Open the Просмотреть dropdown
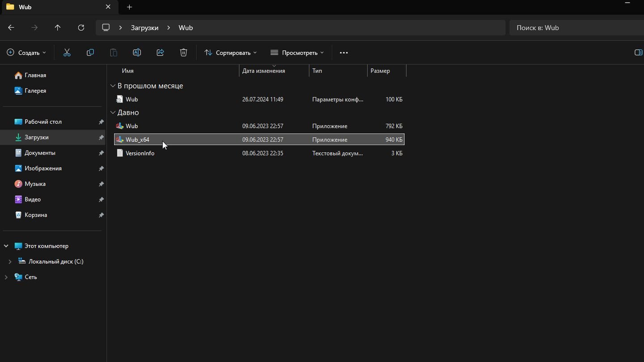The height and width of the screenshot is (362, 644). (x=297, y=53)
